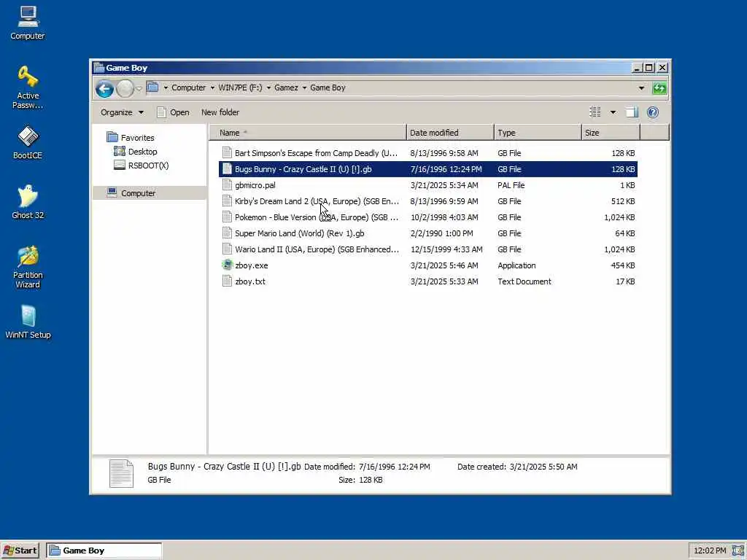Open the Organize menu
Image resolution: width=747 pixels, height=560 pixels.
click(x=122, y=112)
